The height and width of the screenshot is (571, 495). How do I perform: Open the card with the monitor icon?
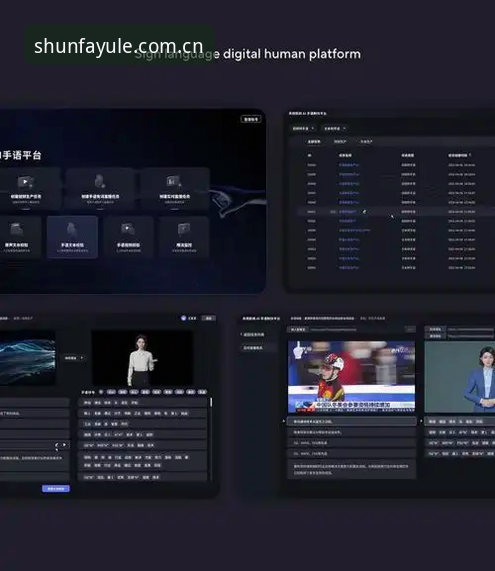pos(184,237)
